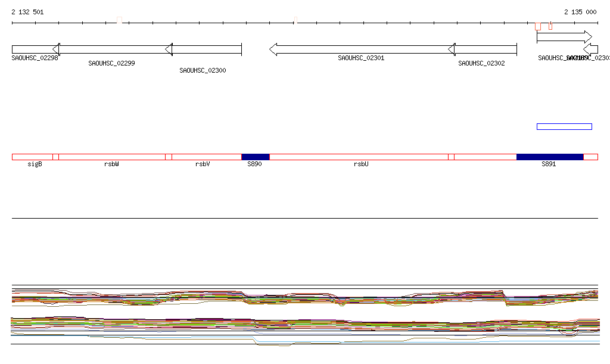
Task: Click the SAOUHSC_02300 label
Action: point(203,70)
